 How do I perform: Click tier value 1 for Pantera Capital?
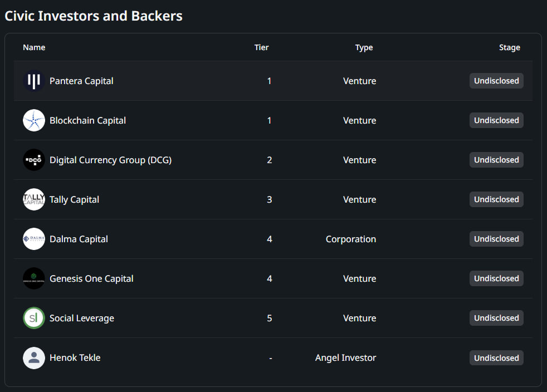(269, 81)
